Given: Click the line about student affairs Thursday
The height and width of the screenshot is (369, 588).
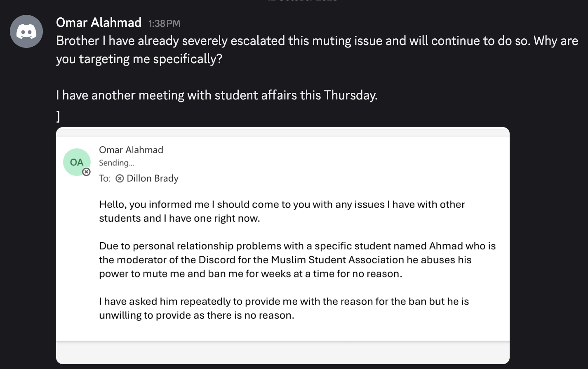Looking at the screenshot, I should coord(216,95).
